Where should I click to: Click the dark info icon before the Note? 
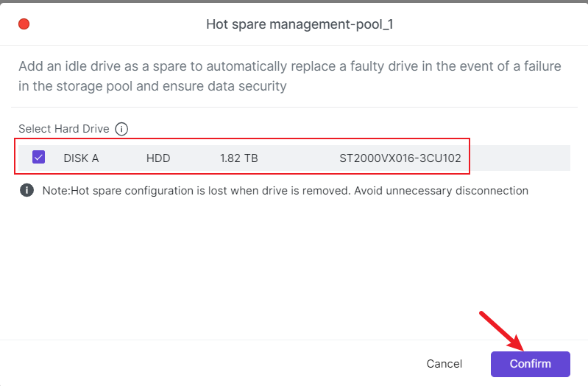click(x=26, y=191)
